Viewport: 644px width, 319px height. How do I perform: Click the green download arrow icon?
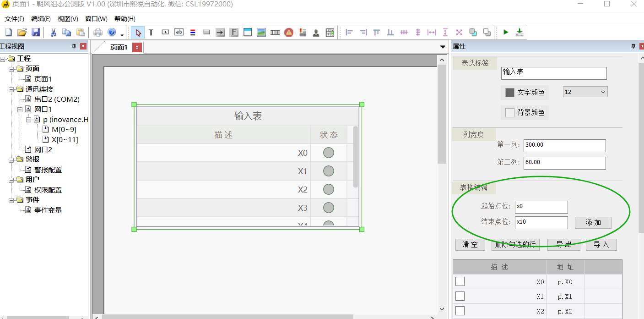pos(520,32)
